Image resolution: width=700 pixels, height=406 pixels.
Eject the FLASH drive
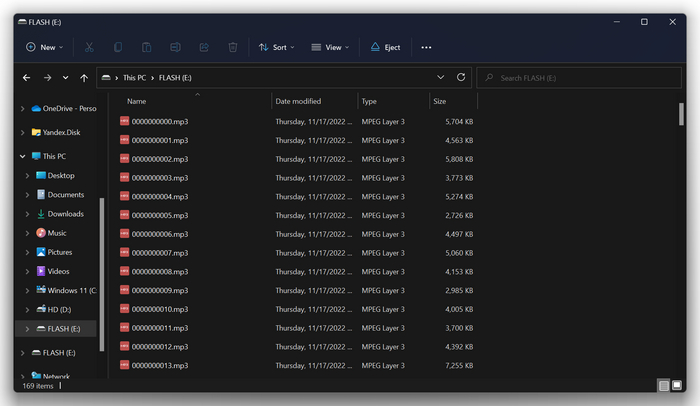coord(386,47)
